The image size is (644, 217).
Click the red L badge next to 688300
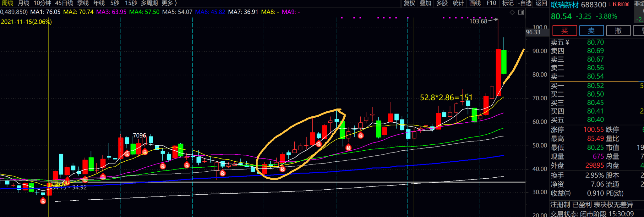point(610,4)
